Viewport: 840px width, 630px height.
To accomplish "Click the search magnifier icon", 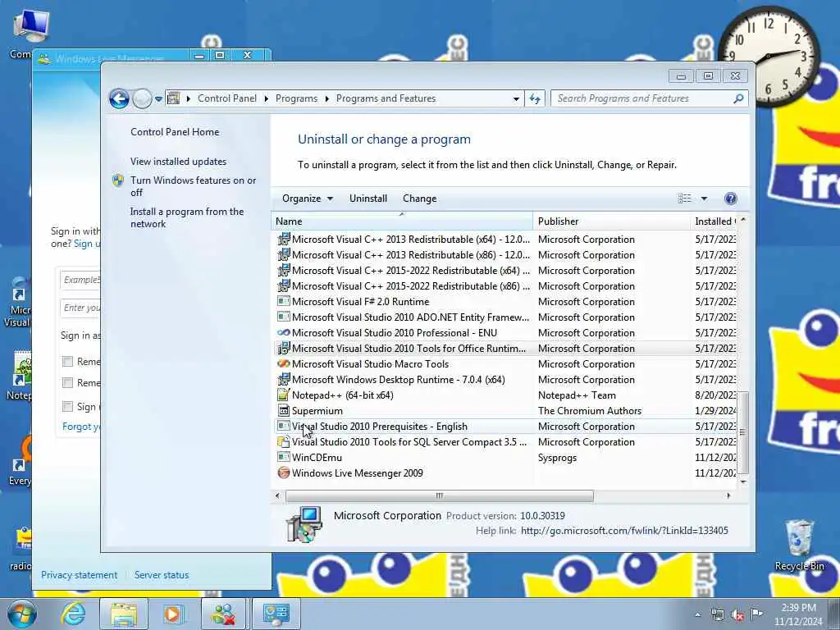I will point(739,98).
